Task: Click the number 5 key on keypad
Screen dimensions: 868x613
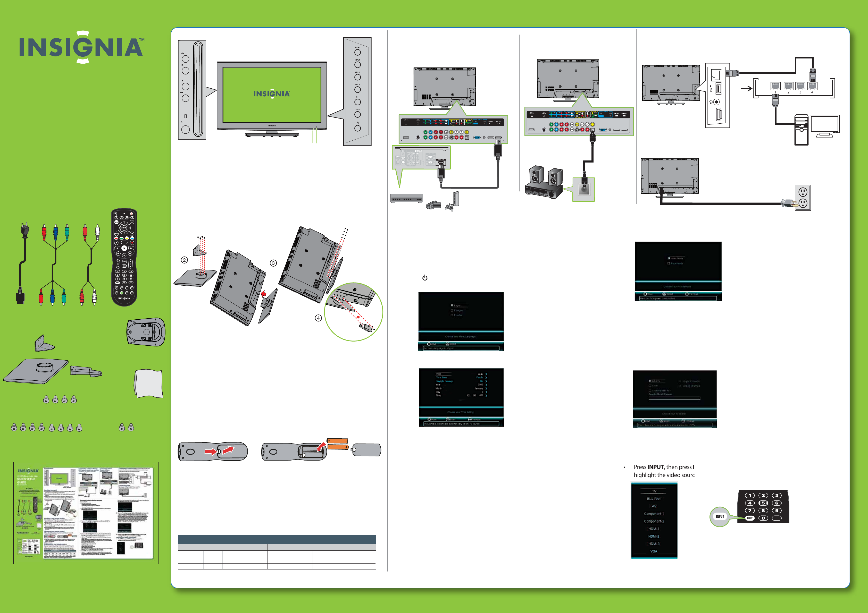Action: [x=763, y=503]
